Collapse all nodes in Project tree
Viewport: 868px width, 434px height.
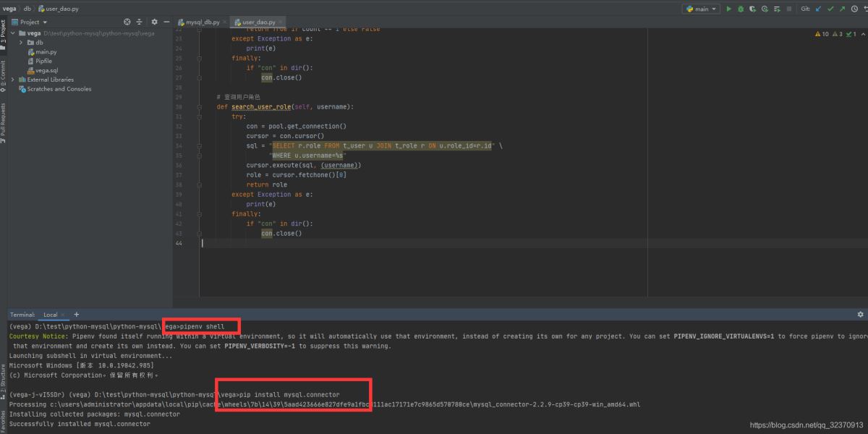click(140, 22)
